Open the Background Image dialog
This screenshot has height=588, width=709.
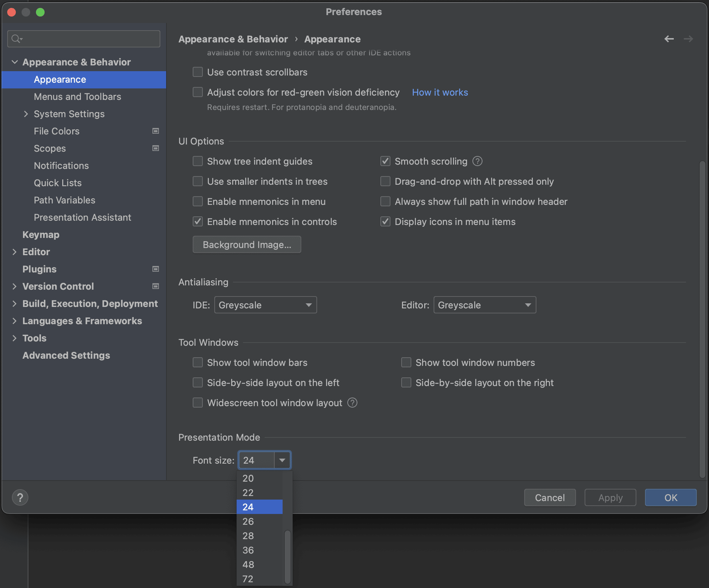tap(247, 244)
